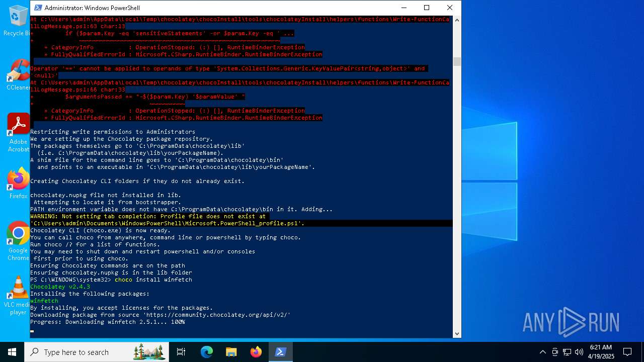
Task: Click the safely-remove-hardware tray icon
Action: pyautogui.click(x=555, y=352)
